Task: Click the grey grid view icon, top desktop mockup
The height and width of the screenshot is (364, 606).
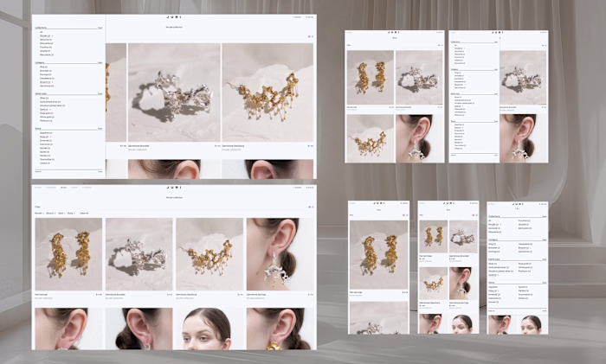Action: [x=313, y=36]
